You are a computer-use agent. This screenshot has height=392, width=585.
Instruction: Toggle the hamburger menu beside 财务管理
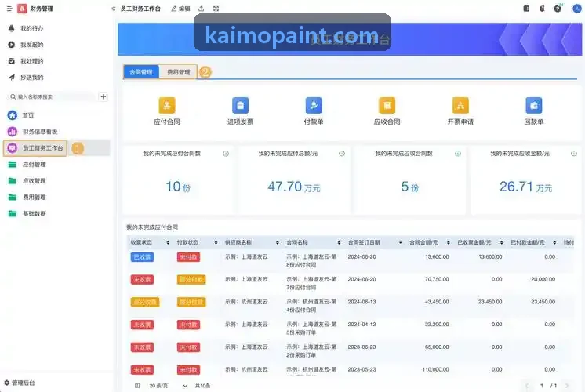point(9,9)
